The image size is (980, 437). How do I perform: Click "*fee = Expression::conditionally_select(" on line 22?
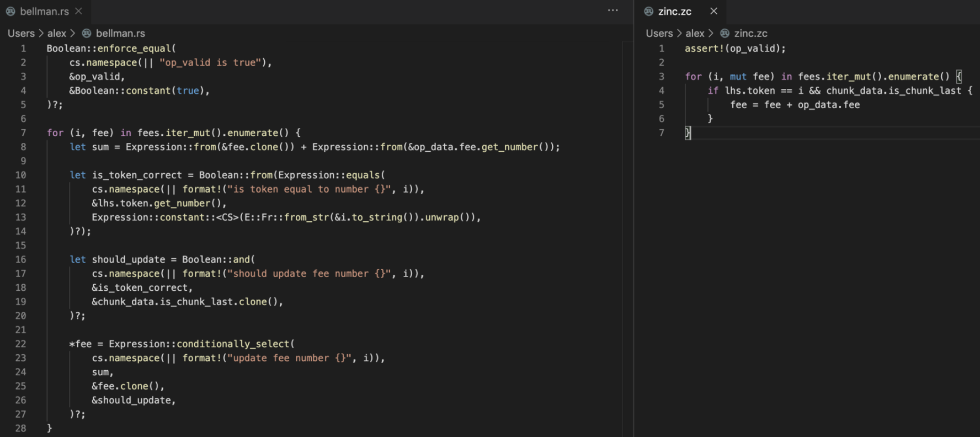(x=182, y=344)
